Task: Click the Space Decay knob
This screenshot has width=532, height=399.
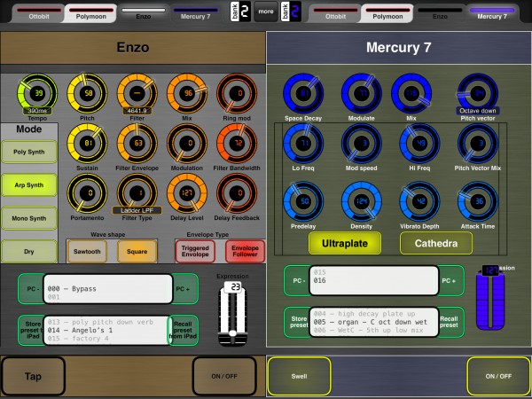Action: (303, 93)
